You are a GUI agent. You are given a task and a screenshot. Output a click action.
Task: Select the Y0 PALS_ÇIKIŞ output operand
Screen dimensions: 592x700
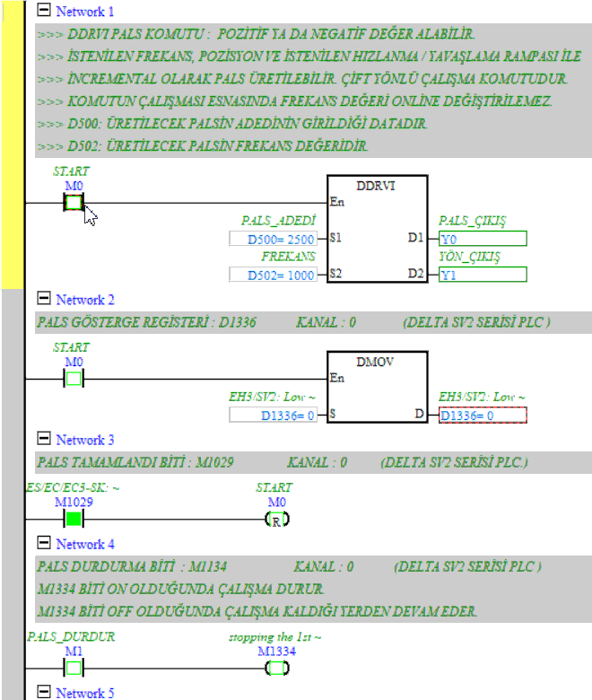coord(483,239)
